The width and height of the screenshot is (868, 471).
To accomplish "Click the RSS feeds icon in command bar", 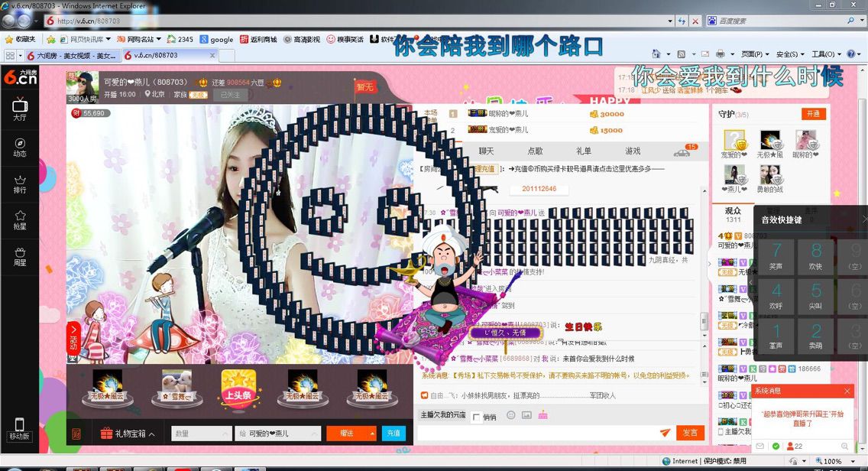I will [682, 54].
